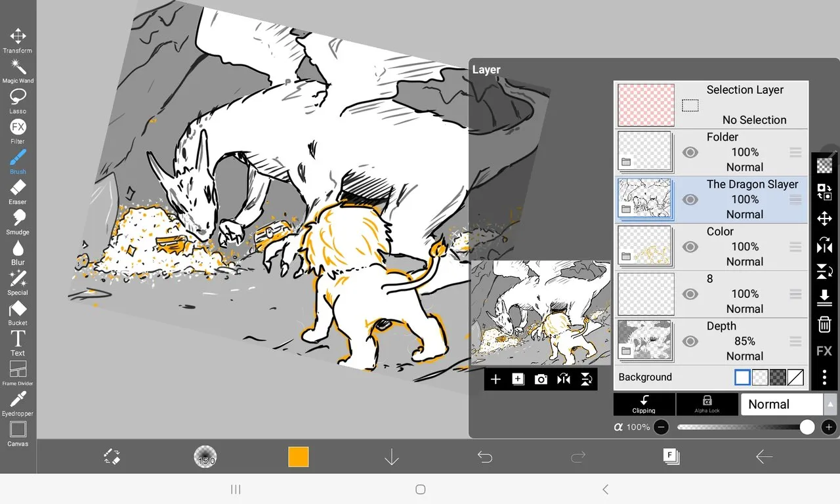Select the Folder layer name
Image resolution: width=840 pixels, height=504 pixels.
[723, 137]
